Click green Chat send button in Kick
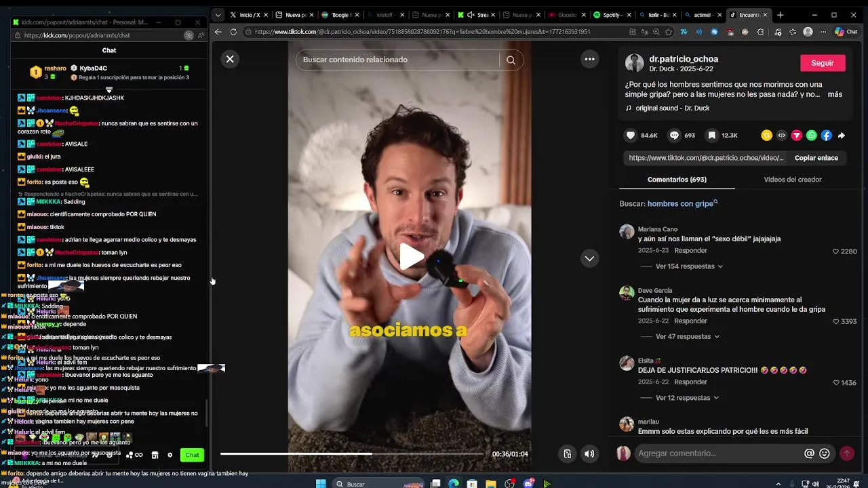The height and width of the screenshot is (488, 868). click(193, 455)
